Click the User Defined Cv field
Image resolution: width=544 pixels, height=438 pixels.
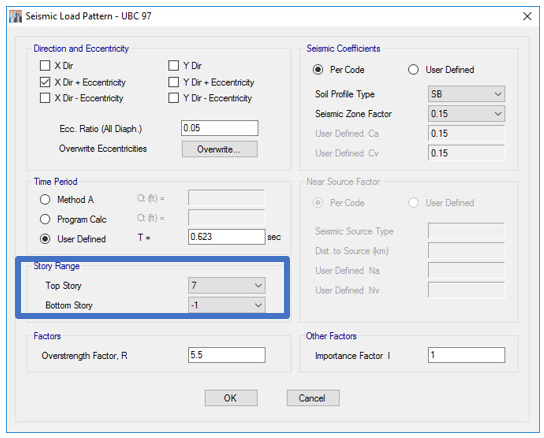pyautogui.click(x=466, y=153)
